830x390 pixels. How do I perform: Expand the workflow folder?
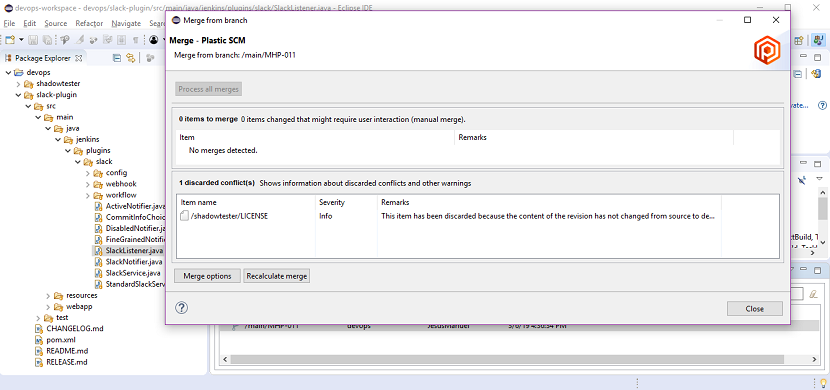click(88, 195)
